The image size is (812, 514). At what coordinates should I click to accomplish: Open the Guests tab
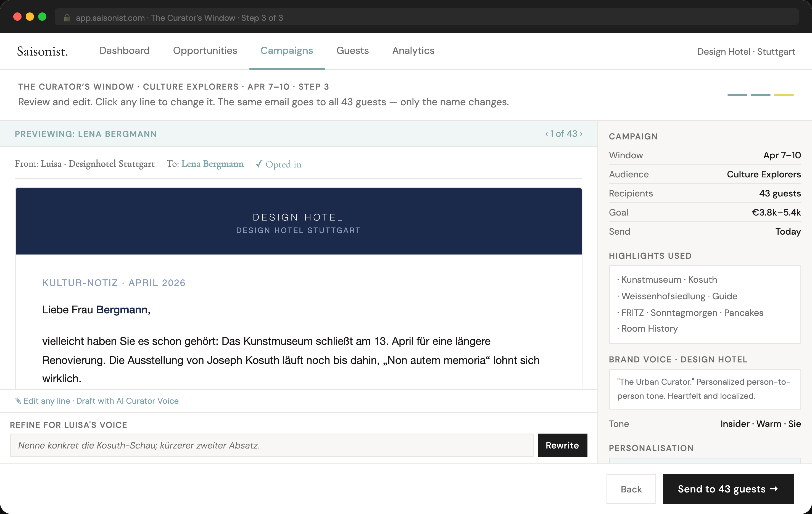tap(352, 51)
